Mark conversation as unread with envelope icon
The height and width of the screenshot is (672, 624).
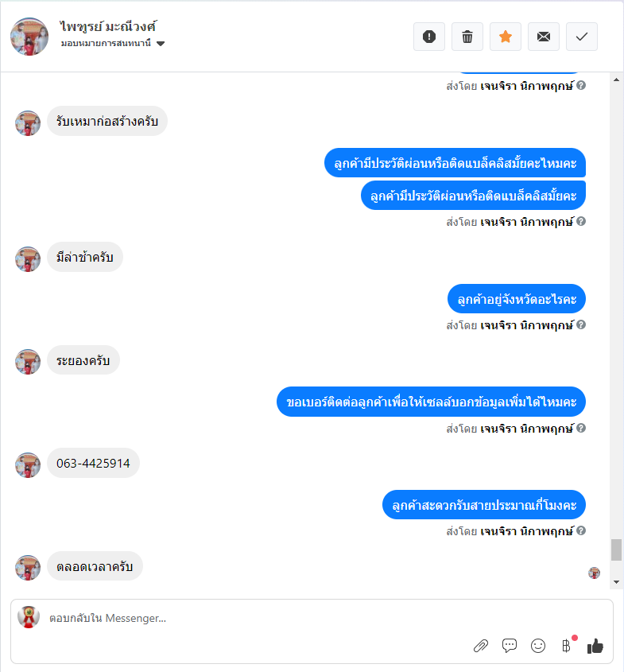click(544, 37)
